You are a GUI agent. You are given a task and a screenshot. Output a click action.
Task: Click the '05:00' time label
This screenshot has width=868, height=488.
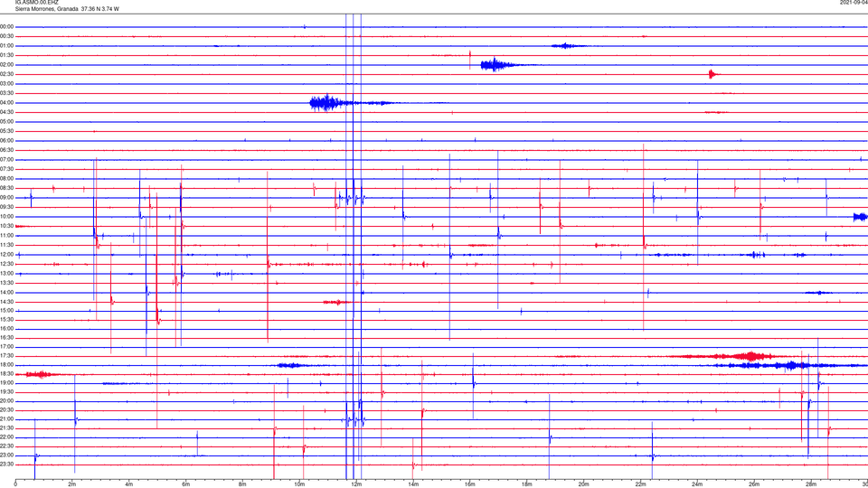coord(7,121)
